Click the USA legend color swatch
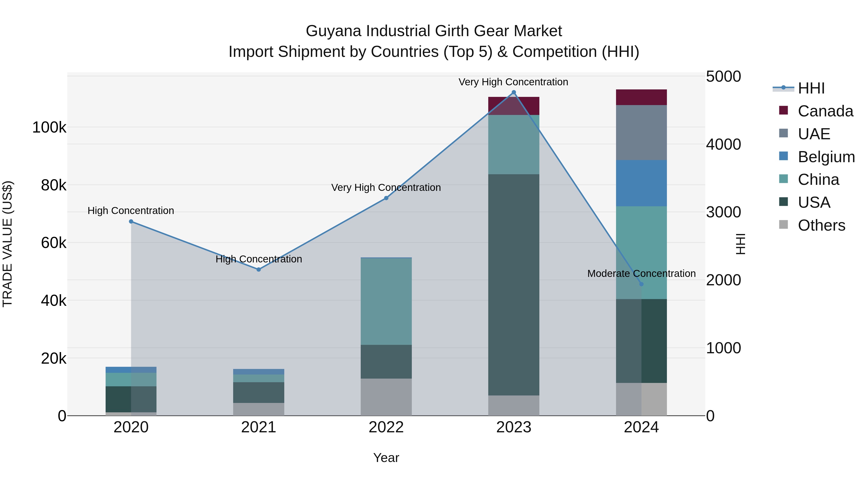This screenshot has width=868, height=488. click(783, 202)
